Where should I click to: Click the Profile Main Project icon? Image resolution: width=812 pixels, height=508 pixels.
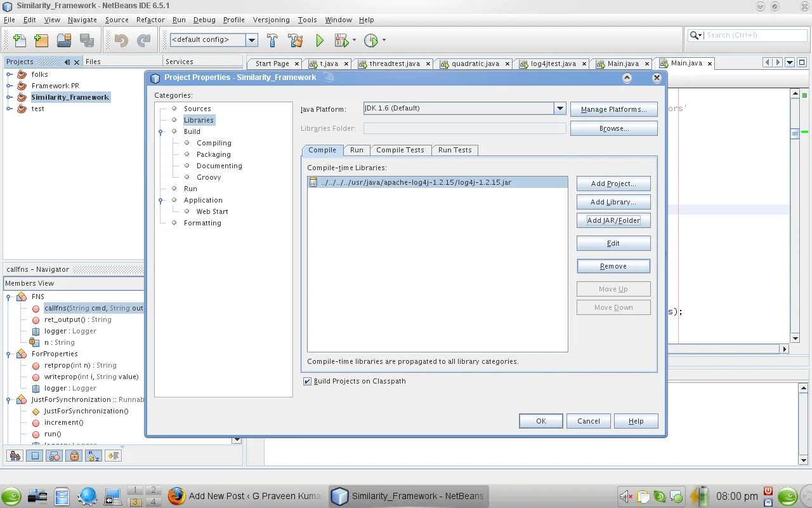pos(371,41)
